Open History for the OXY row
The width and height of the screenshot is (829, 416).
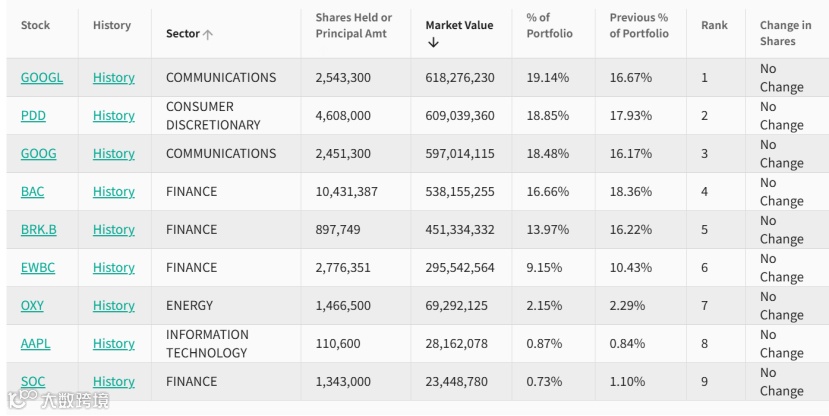click(113, 306)
